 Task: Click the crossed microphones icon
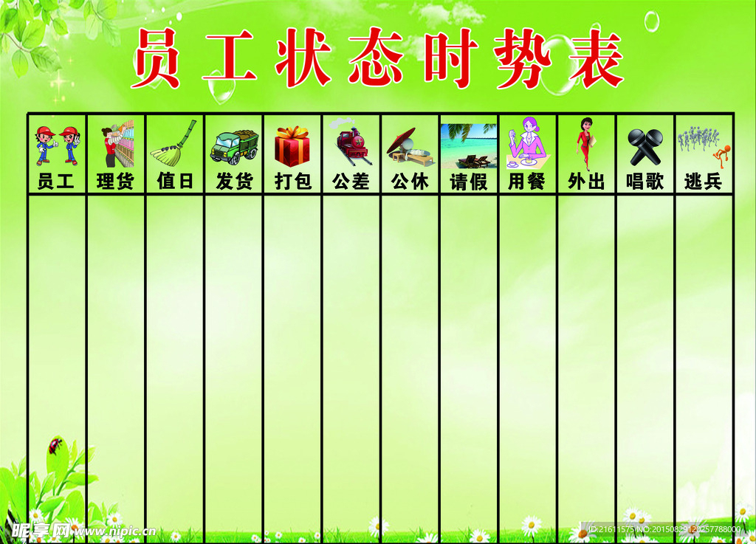coord(645,147)
